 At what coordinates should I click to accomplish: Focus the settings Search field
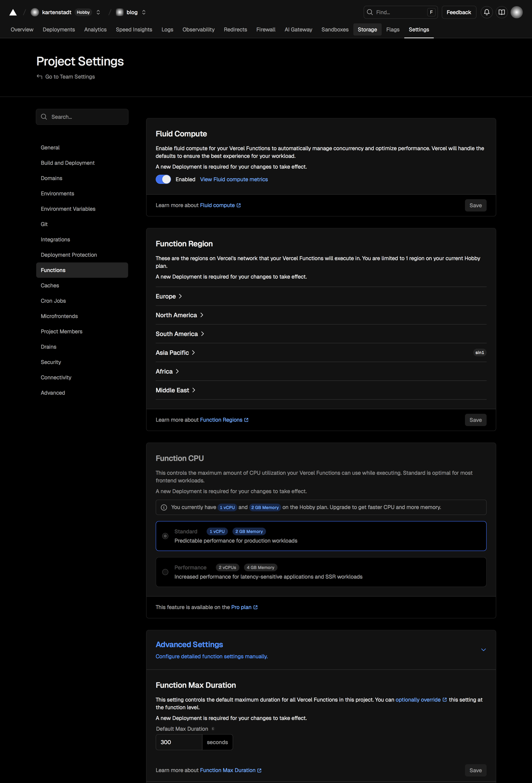click(x=82, y=117)
